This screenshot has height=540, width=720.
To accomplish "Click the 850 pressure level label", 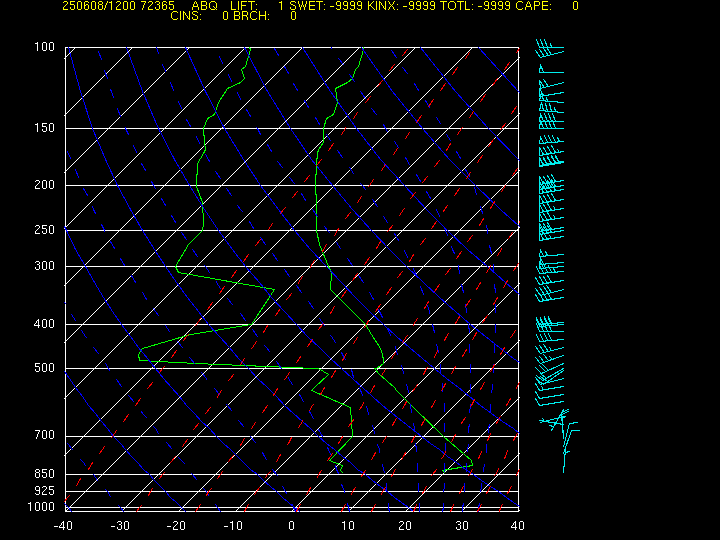I will coord(44,473).
